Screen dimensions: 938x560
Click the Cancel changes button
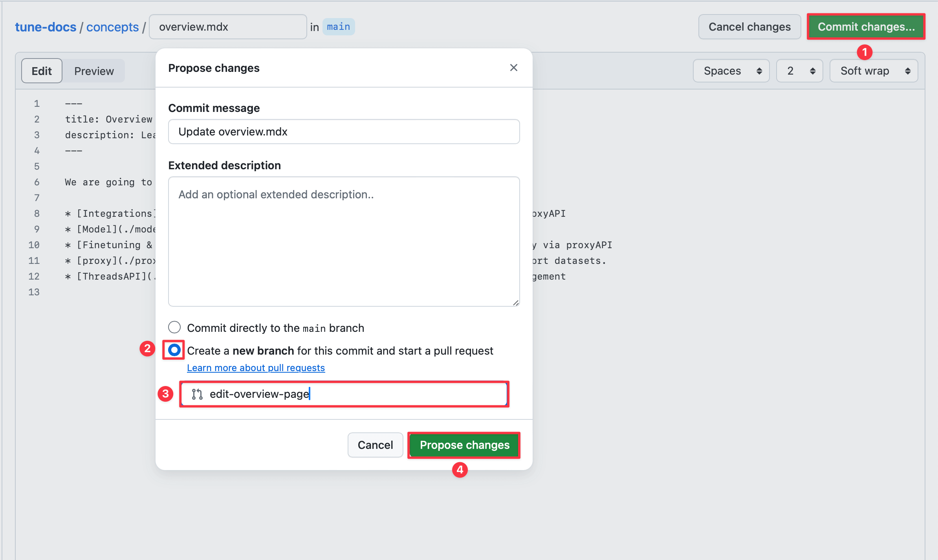(749, 27)
